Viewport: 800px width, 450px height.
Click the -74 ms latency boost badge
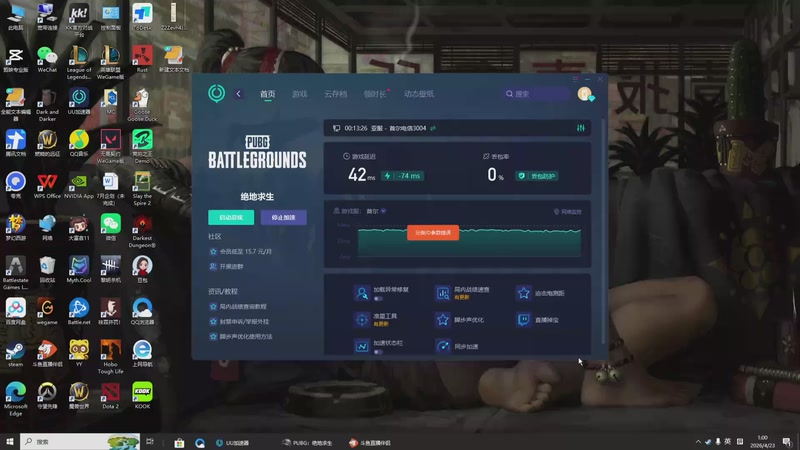pyautogui.click(x=403, y=176)
